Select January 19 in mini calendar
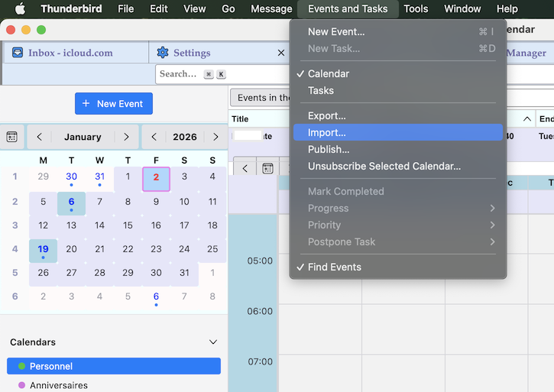Viewport: 554px width, 392px height. pyautogui.click(x=43, y=251)
